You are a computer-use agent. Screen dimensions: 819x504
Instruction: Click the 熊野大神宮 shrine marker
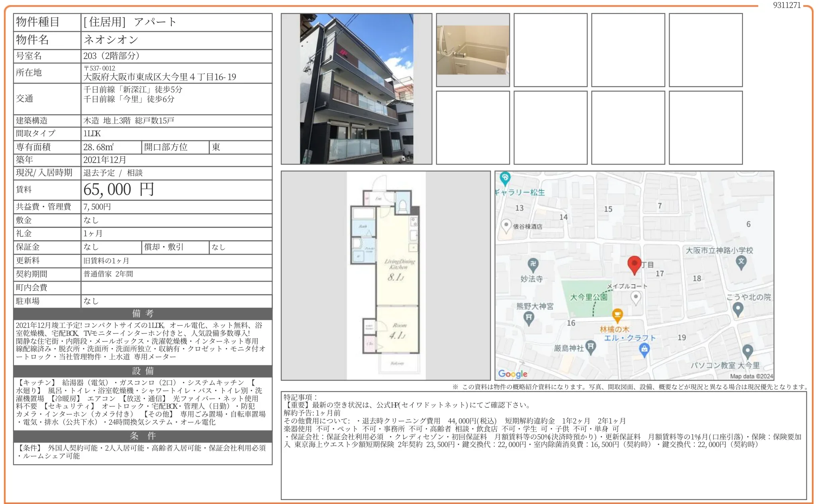tap(529, 318)
